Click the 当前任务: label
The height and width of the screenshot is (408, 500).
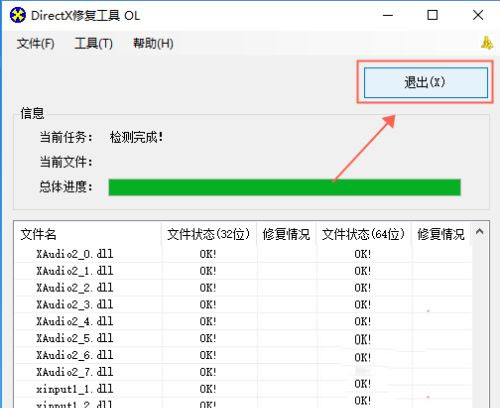[x=66, y=137]
